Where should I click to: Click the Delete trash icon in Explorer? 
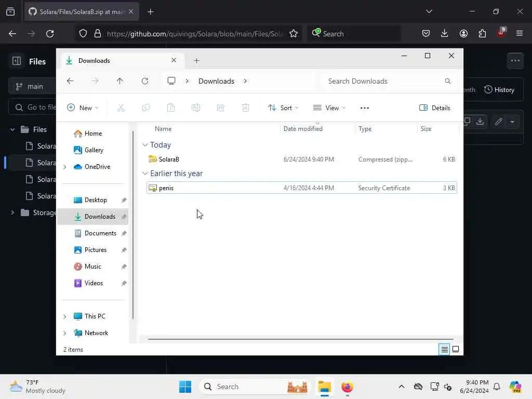coord(245,108)
